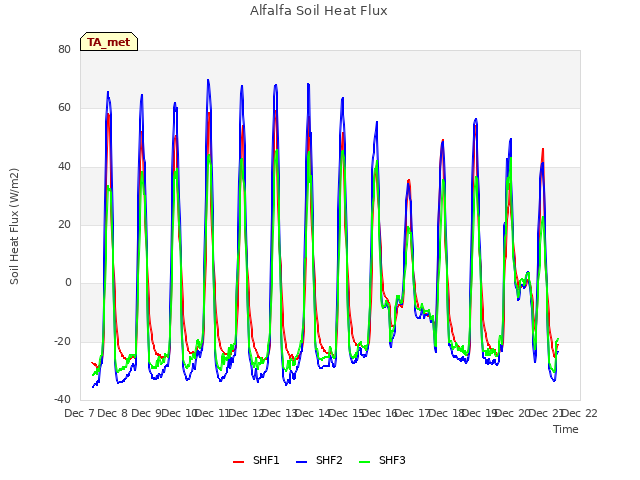This screenshot has height=480, width=640.
Task: Click the Time x-axis title
Action: [565, 429]
